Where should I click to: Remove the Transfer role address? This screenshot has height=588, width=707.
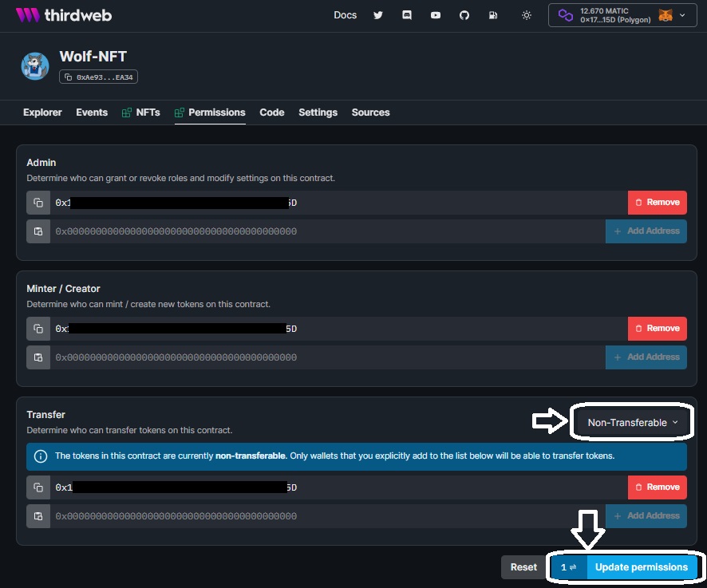658,487
